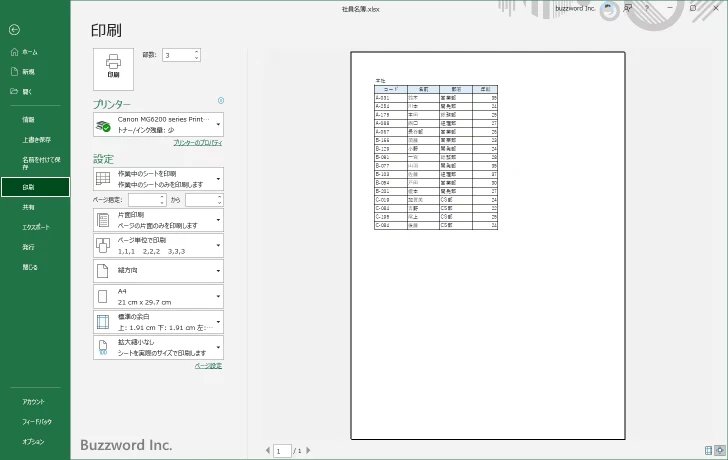Viewport: 728px width, 460px height.
Task: Open the ページ設定 link
Action: coord(208,366)
